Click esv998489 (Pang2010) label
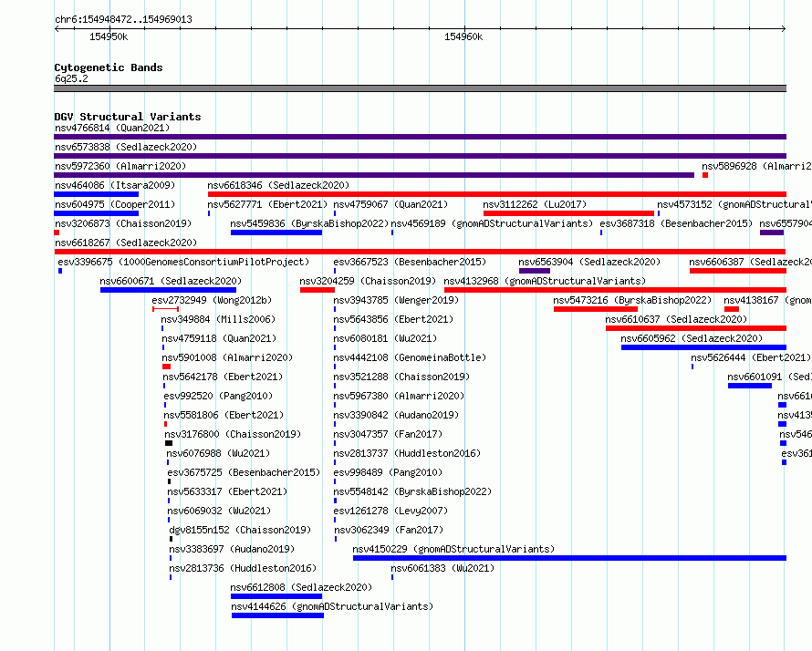Screen dimensions: 812x651 pos(388,472)
